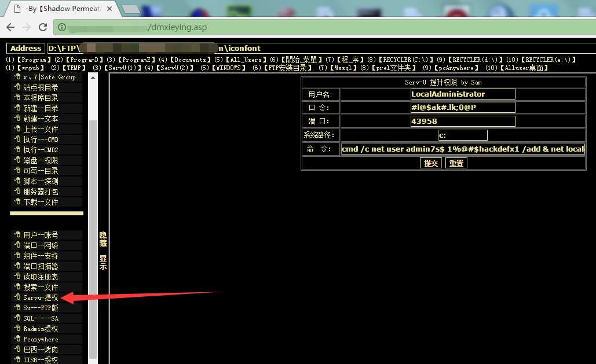Click the hand icon beside 用户--账号
This screenshot has width=596, height=364.
17,235
